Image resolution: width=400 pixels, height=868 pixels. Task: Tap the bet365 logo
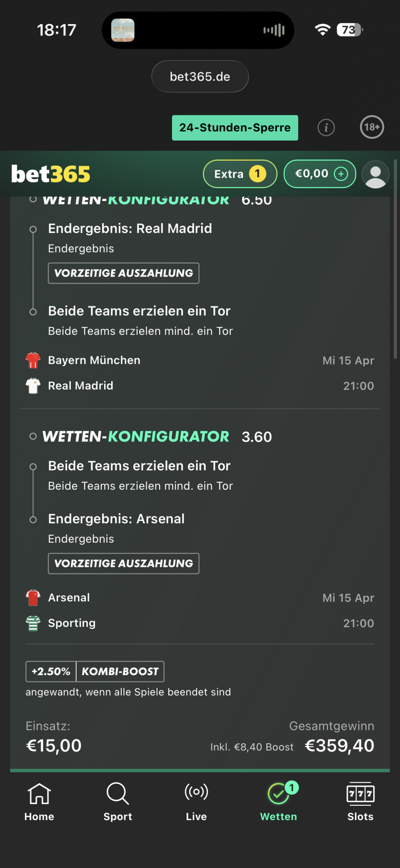coord(51,174)
